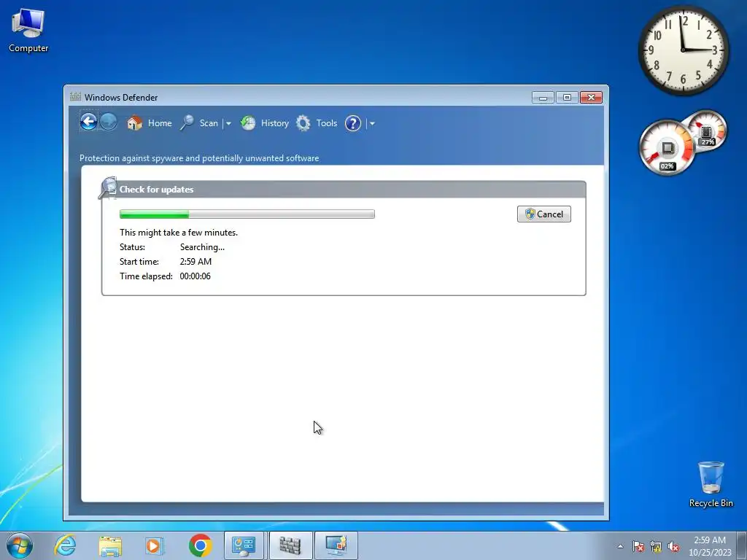Open the History clock icon

(x=248, y=123)
